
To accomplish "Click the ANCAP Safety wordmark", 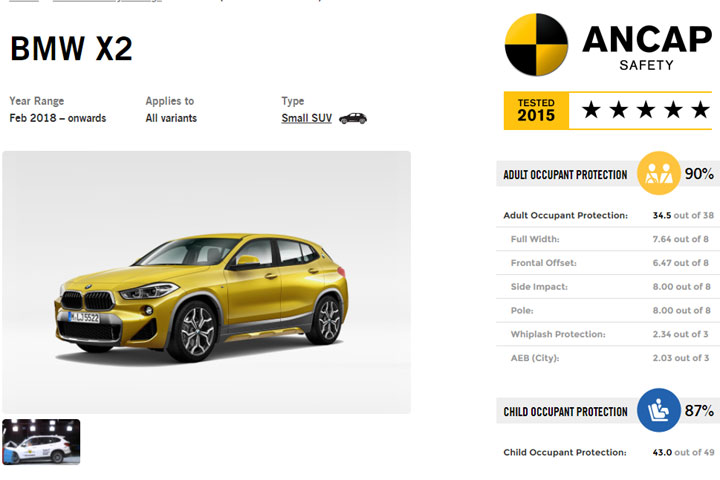I will pos(648,45).
